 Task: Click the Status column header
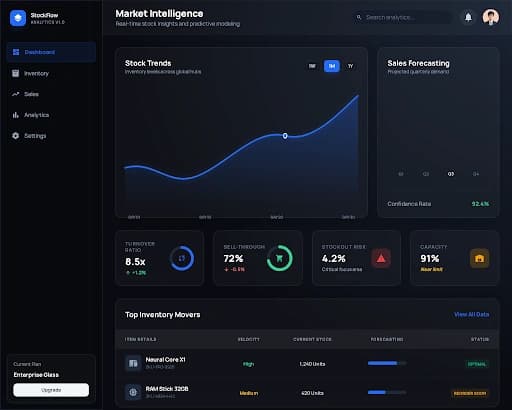pyautogui.click(x=480, y=339)
